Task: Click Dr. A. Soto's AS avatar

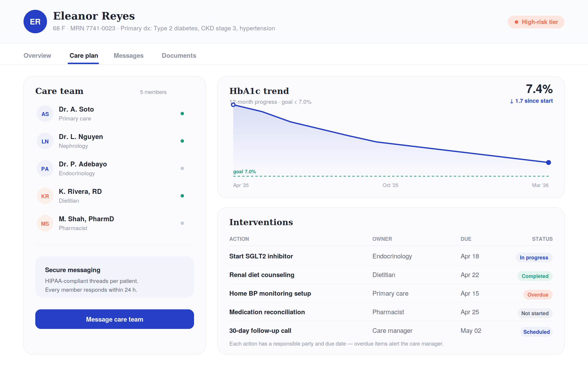Action: pyautogui.click(x=45, y=114)
